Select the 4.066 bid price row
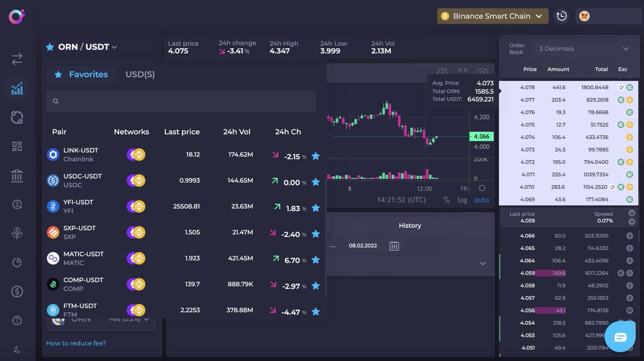 tap(569, 236)
